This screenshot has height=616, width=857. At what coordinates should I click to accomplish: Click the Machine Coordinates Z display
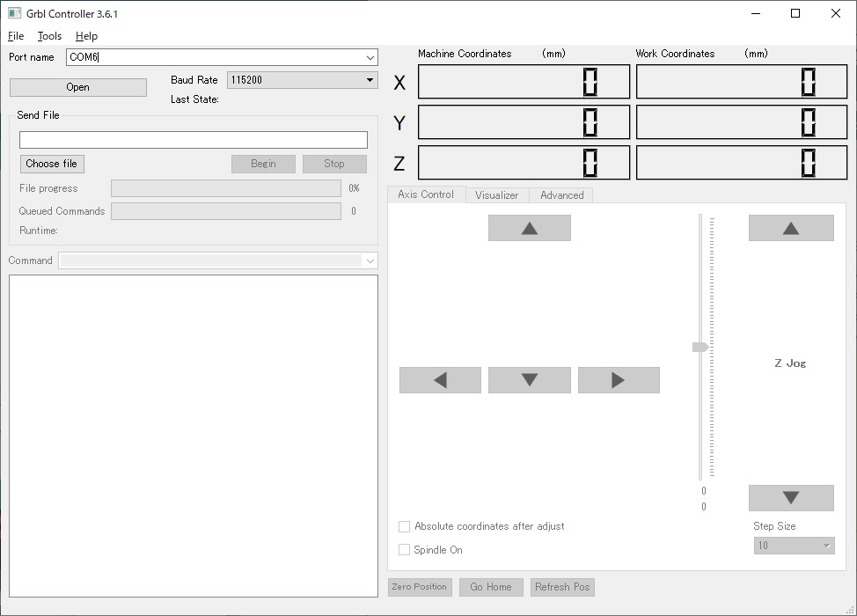coord(524,162)
